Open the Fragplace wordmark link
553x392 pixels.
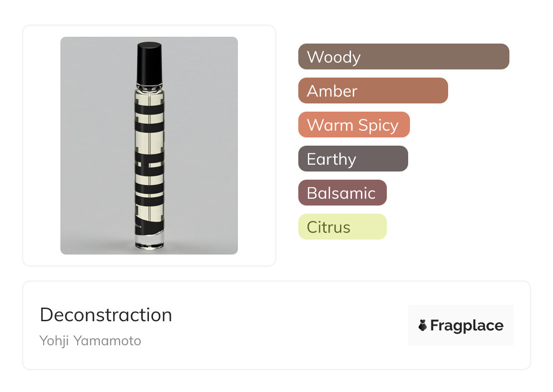(467, 325)
